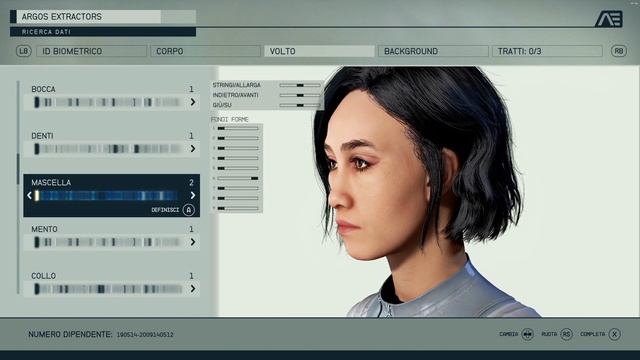
Task: Click the Bocca label
Action: point(43,89)
